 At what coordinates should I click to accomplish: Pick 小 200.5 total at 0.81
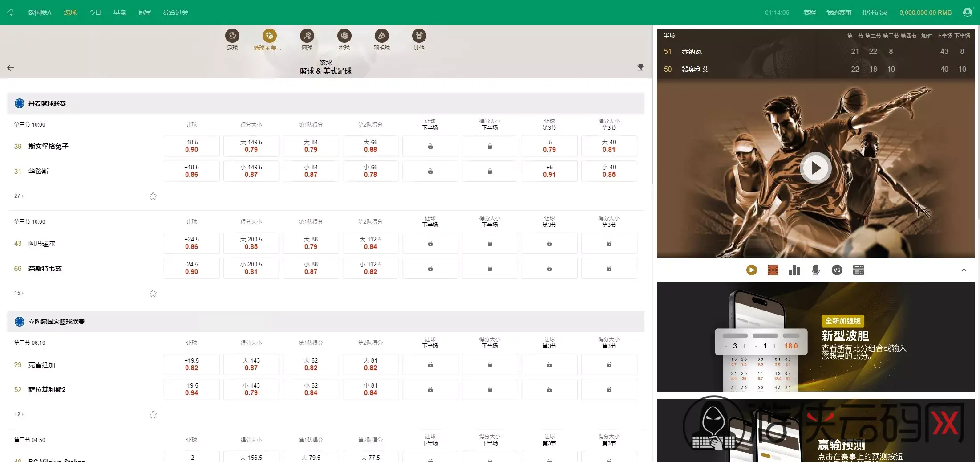tap(251, 268)
